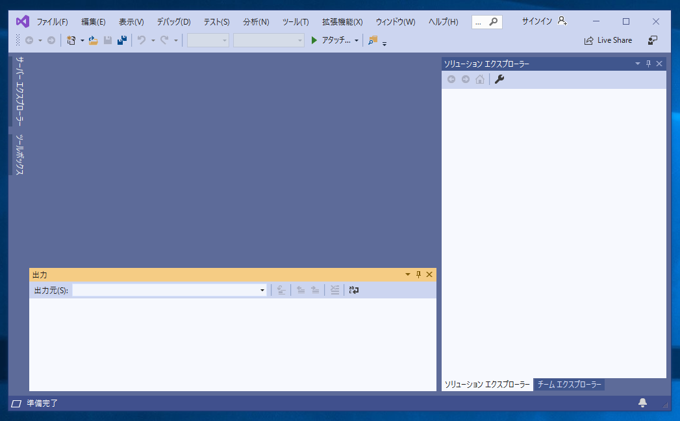Image resolution: width=680 pixels, height=421 pixels.
Task: Click the Save All toolbar icon
Action: click(122, 40)
